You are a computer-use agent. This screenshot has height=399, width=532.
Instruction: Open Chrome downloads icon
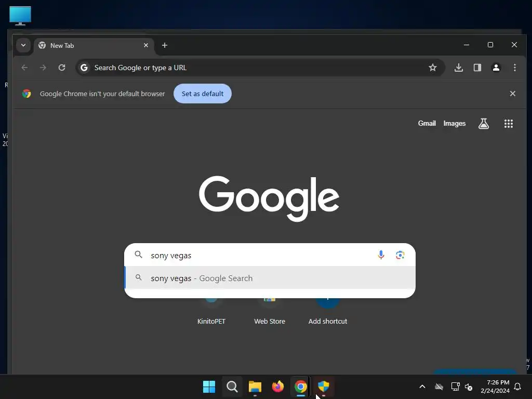pos(458,68)
